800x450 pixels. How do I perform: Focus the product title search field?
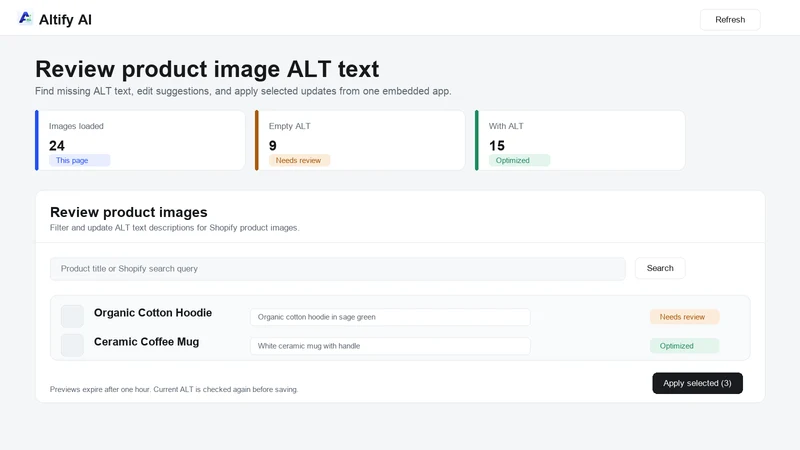337,269
